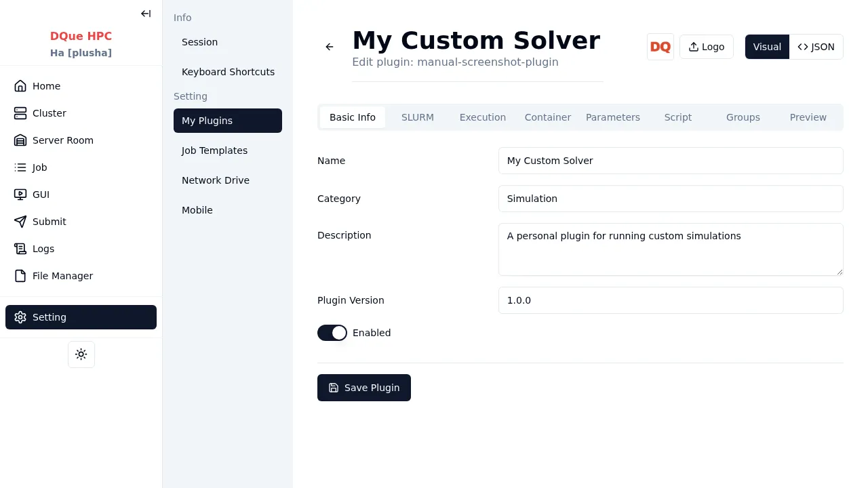Disable the plugin Enabled switch

[x=332, y=333]
